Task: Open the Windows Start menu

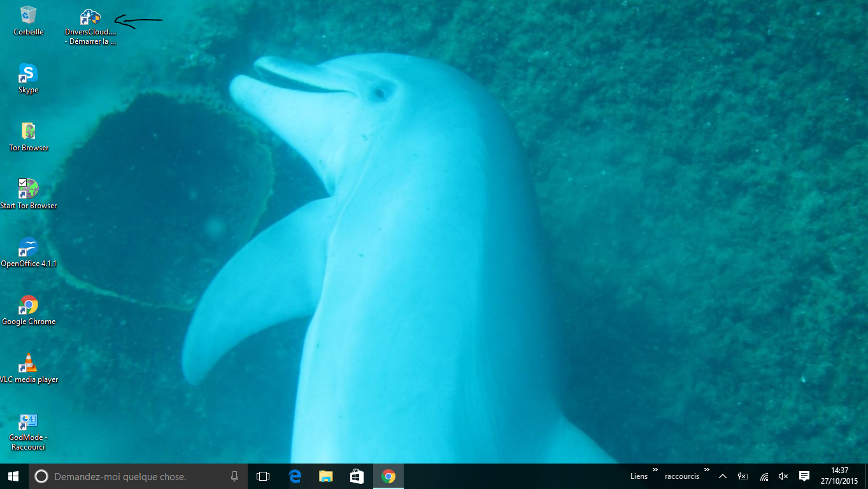Action: pos(14,476)
